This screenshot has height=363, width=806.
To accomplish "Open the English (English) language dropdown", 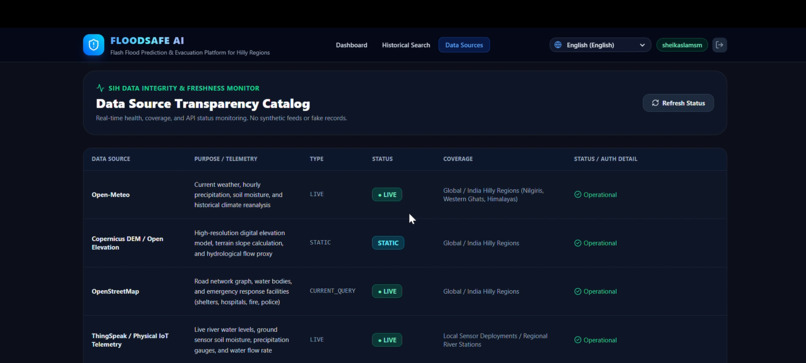I will tap(600, 45).
